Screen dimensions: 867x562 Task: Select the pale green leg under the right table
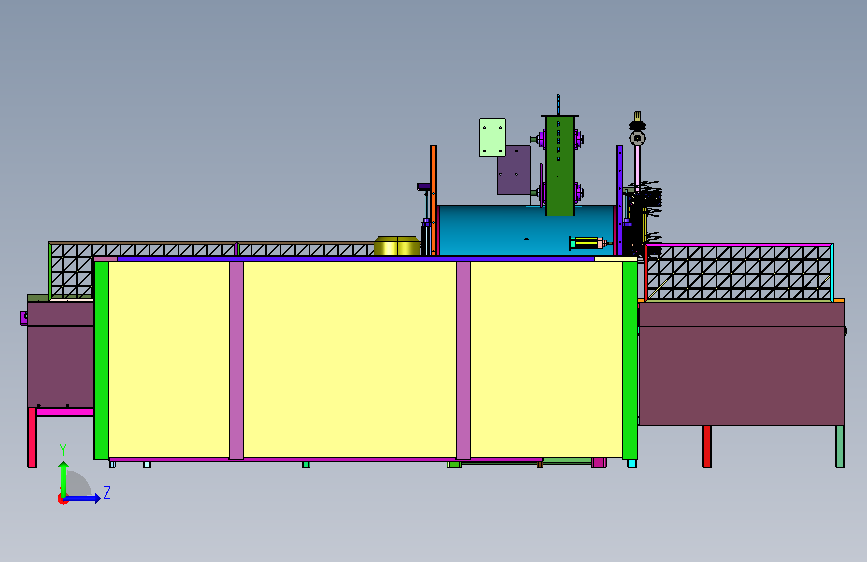tap(840, 446)
